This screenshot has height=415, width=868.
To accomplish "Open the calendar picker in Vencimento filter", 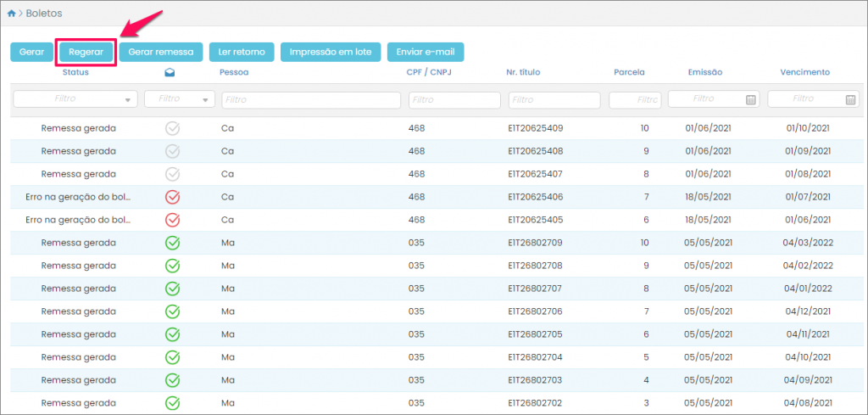I will click(x=850, y=99).
